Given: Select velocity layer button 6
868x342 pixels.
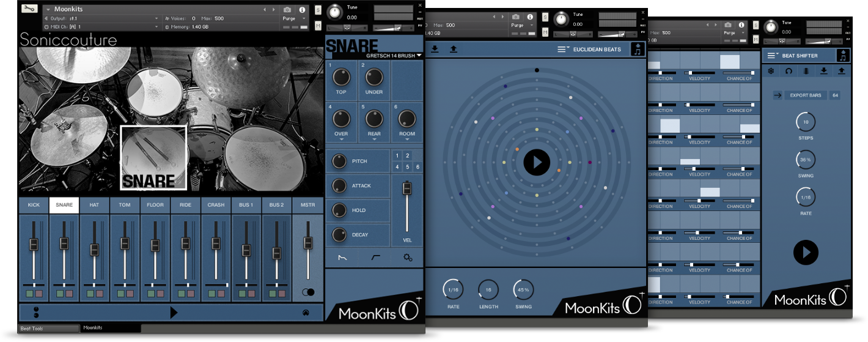Looking at the screenshot, I should point(417,167).
